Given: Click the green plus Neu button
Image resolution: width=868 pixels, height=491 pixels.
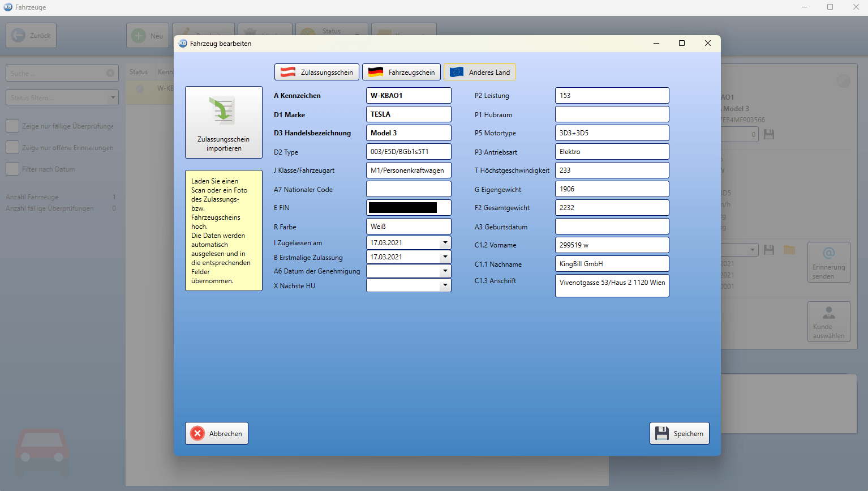Looking at the screenshot, I should click(148, 36).
